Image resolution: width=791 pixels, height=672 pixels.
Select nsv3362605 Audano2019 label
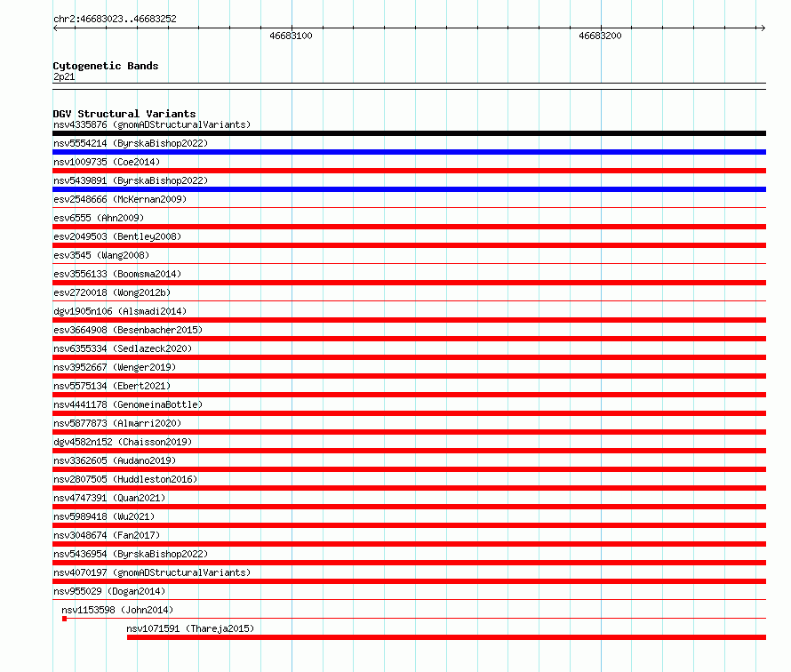[x=115, y=460]
